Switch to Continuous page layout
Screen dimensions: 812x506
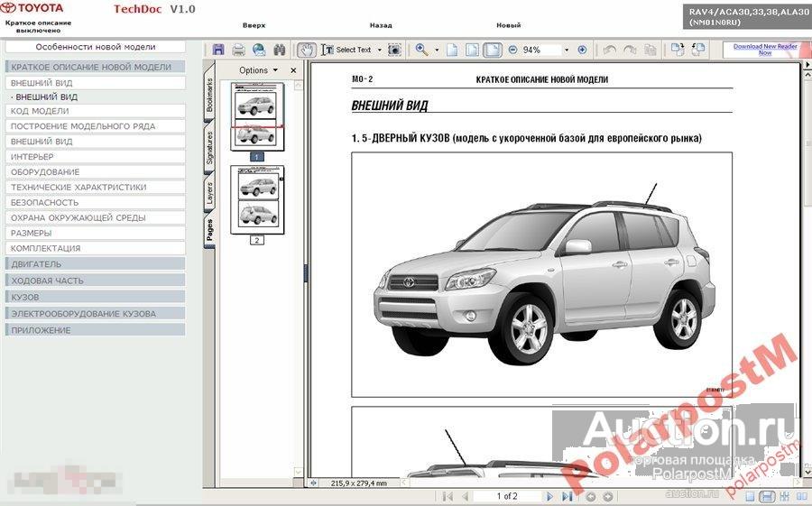pos(768,497)
